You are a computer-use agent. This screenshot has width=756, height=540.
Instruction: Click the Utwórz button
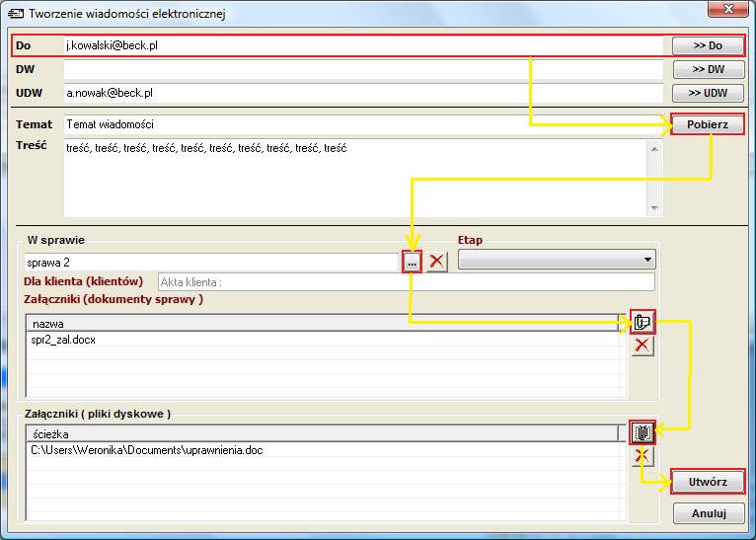tap(708, 482)
